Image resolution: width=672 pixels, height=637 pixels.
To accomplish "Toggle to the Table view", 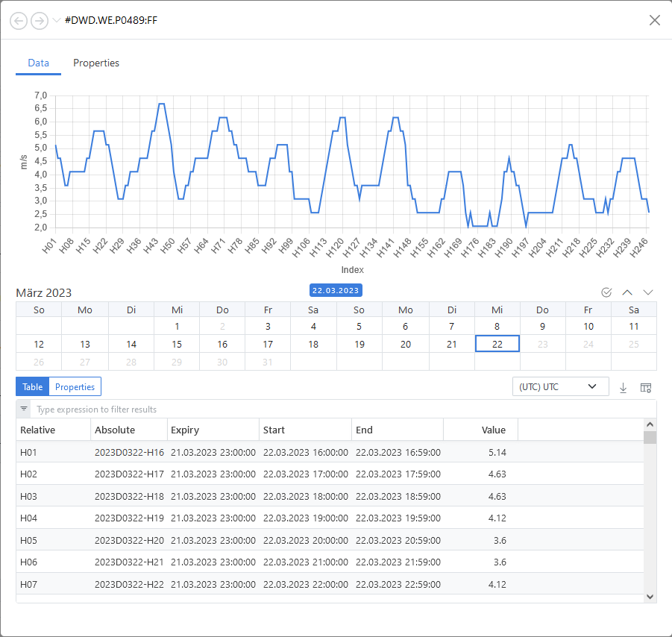I will pos(32,386).
